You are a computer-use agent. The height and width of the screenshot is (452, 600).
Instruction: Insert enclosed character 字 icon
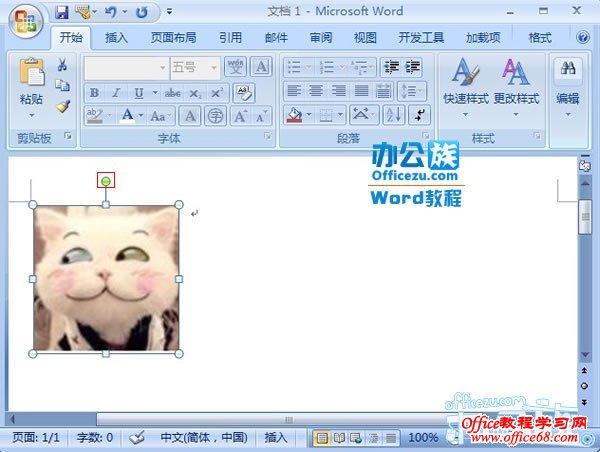(215, 116)
